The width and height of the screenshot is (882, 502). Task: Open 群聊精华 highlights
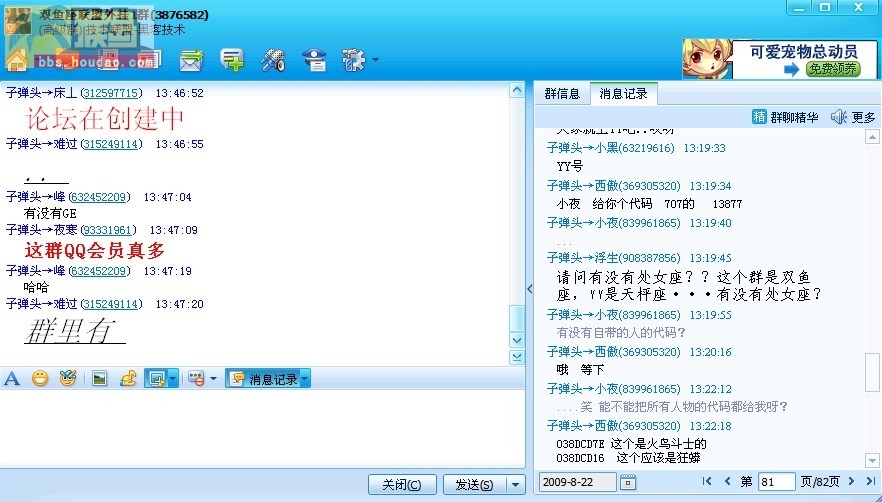pyautogui.click(x=785, y=117)
